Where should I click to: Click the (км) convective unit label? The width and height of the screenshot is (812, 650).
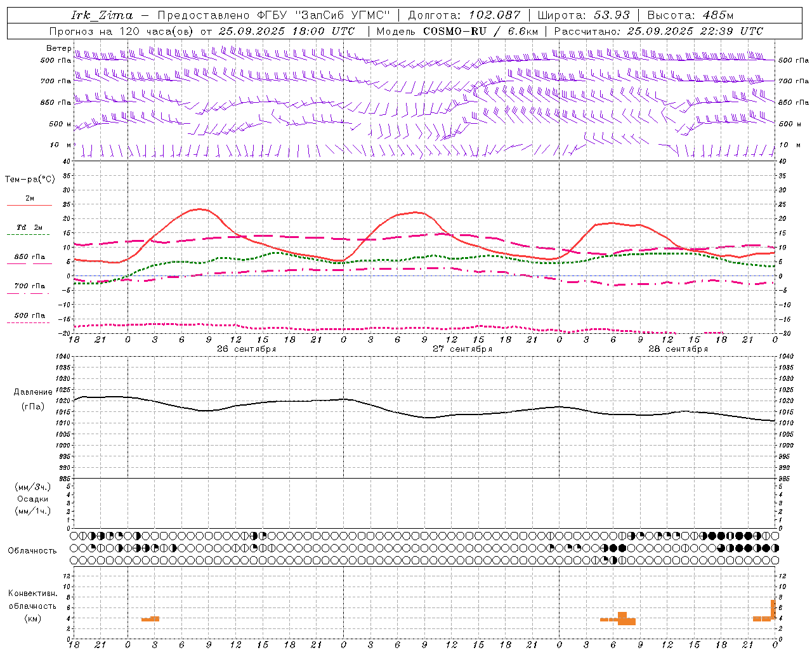point(33,618)
